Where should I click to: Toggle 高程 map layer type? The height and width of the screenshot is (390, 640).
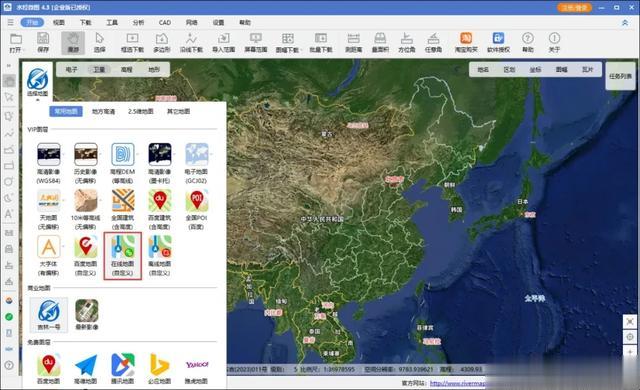[127, 70]
